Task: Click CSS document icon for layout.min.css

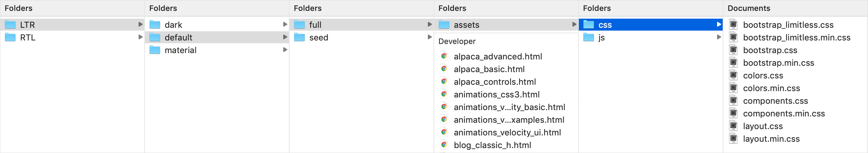Action: 733,139
